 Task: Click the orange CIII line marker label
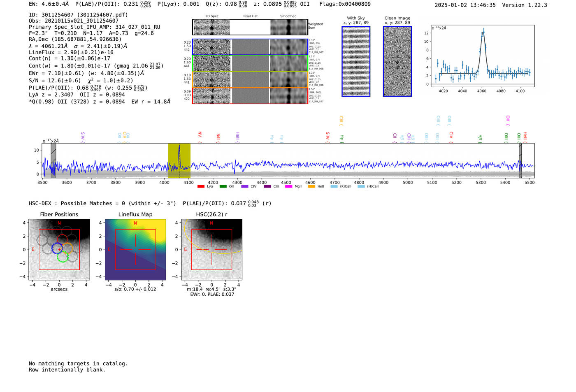[341, 121]
